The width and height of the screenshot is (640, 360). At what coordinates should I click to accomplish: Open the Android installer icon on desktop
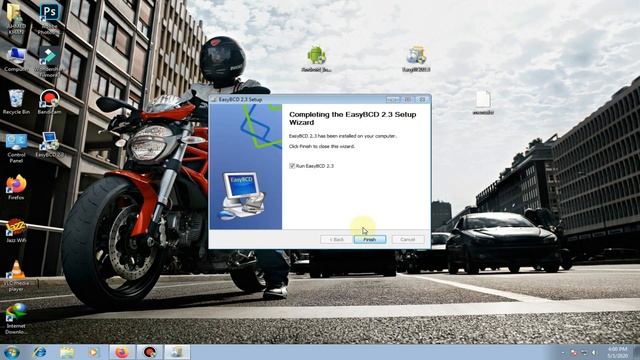pyautogui.click(x=316, y=60)
